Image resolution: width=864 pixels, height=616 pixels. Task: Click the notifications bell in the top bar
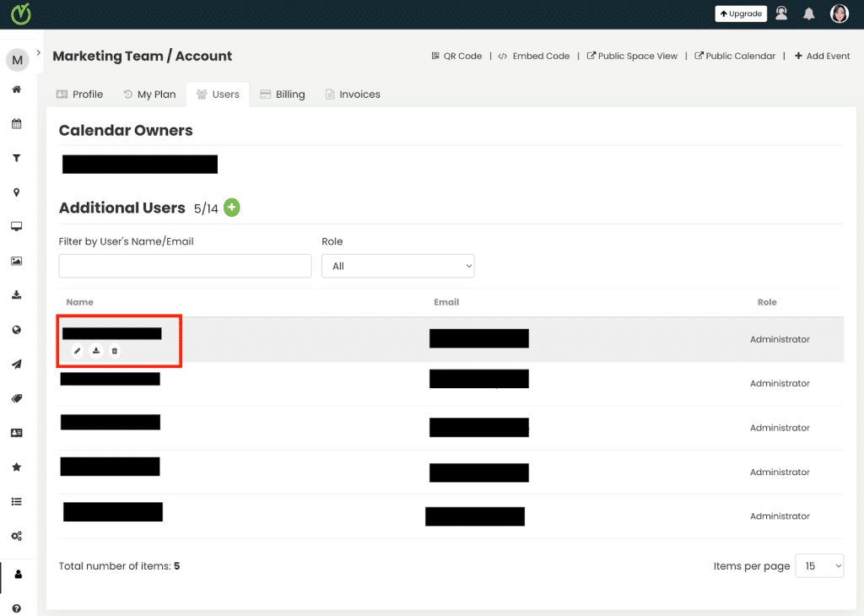(x=808, y=13)
